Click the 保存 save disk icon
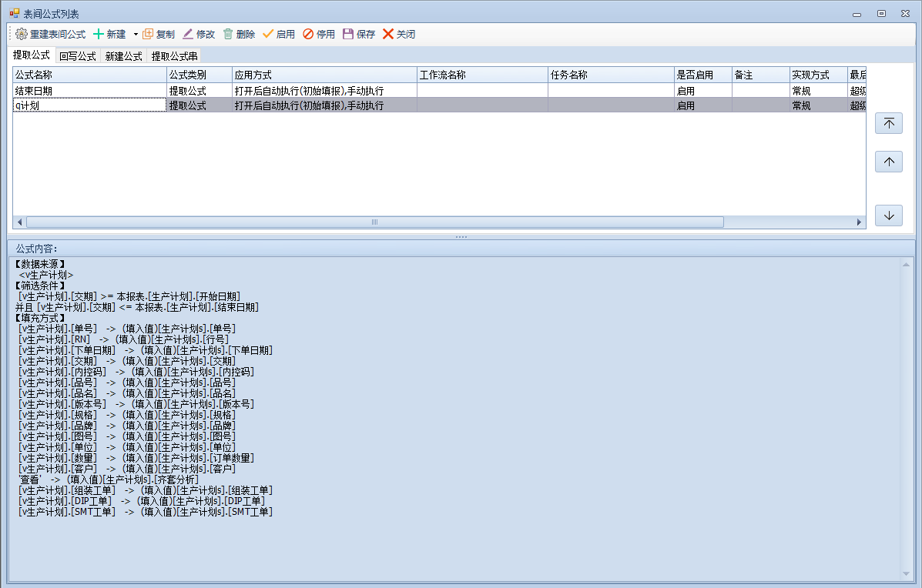This screenshot has height=588, width=922. click(348, 35)
